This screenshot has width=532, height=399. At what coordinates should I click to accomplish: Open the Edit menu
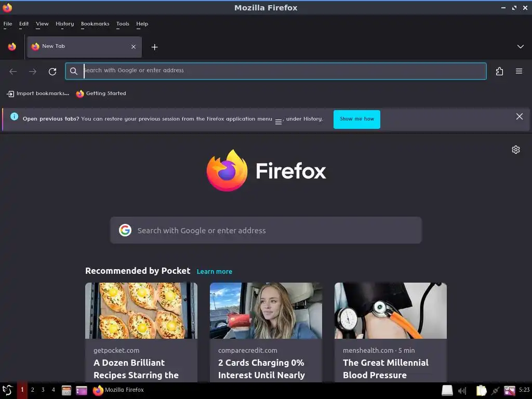pos(24,24)
